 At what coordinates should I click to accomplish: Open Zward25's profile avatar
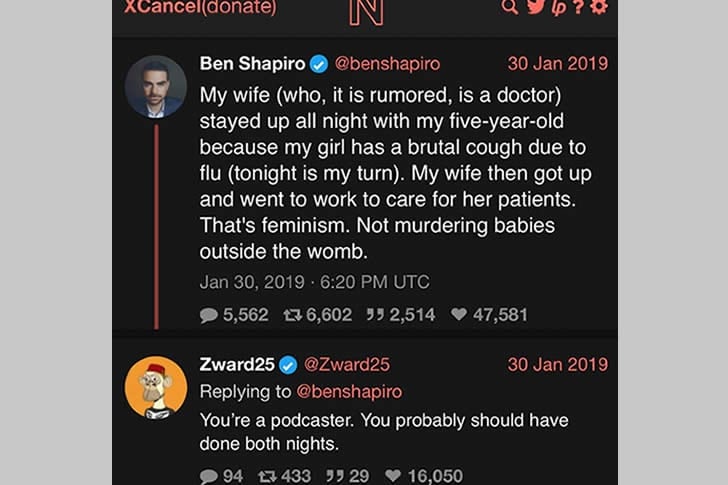[x=156, y=386]
